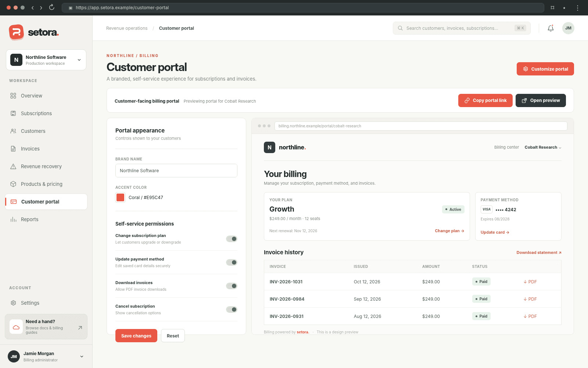Click the browser extension icon beside star
The image size is (588, 368).
click(x=552, y=8)
